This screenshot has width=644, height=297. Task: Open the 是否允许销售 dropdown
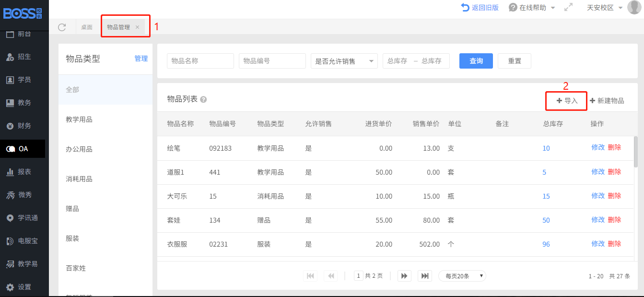tap(344, 61)
